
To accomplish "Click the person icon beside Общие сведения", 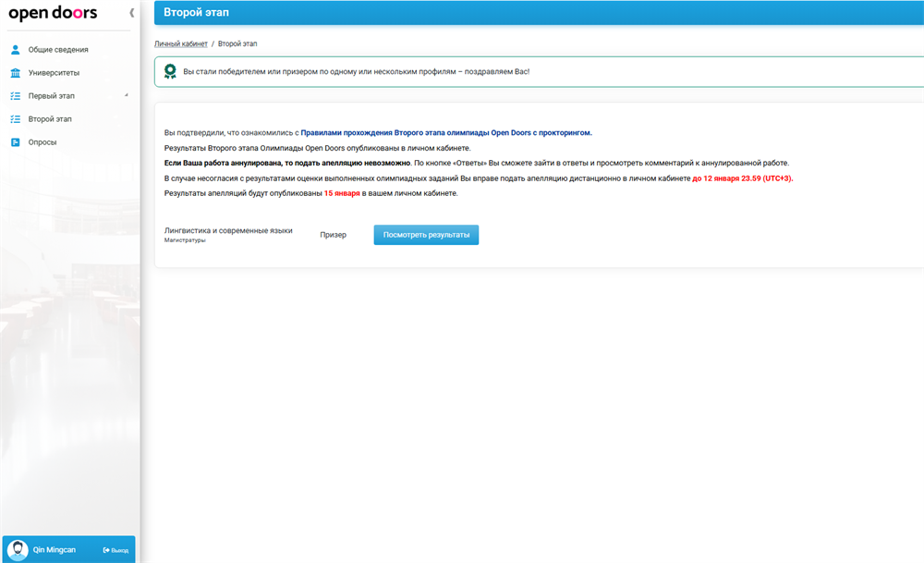I will click(16, 50).
